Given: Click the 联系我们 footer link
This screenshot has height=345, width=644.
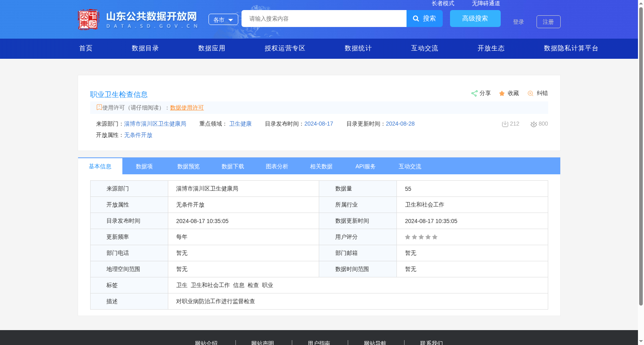Looking at the screenshot, I should point(432,343).
